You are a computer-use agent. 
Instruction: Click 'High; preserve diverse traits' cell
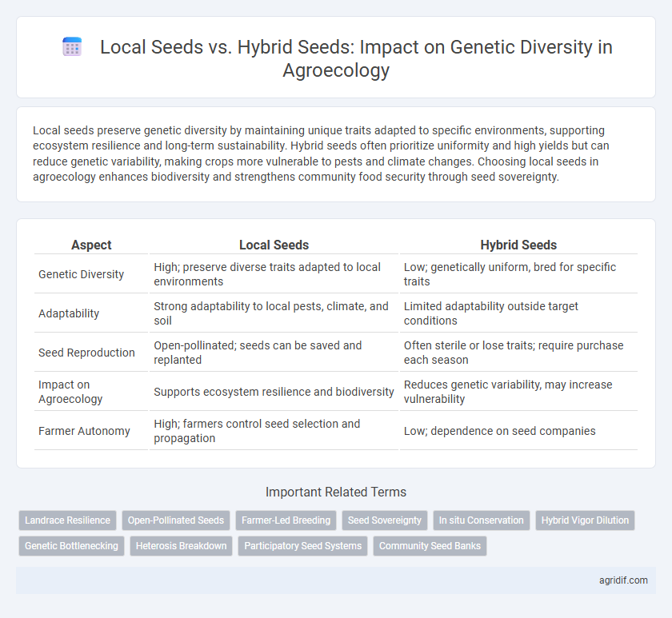coord(274,274)
